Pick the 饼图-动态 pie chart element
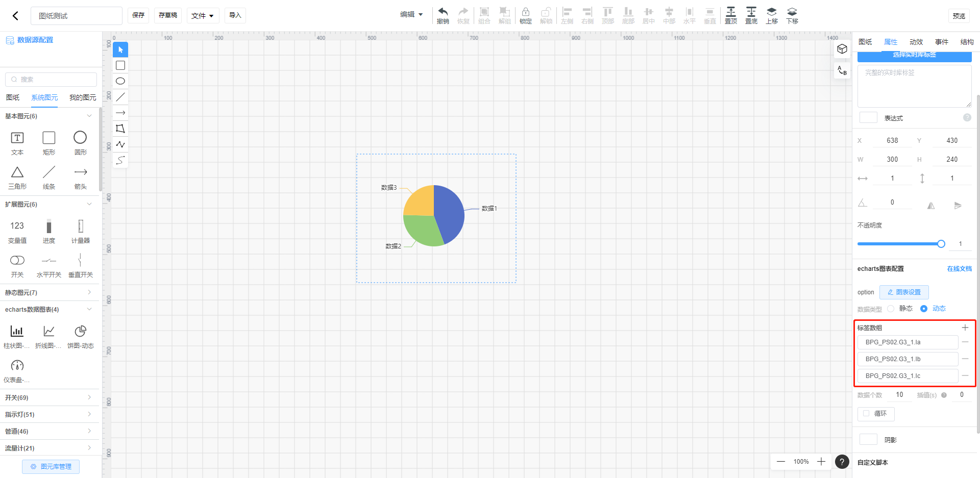This screenshot has width=980, height=478. (81, 337)
